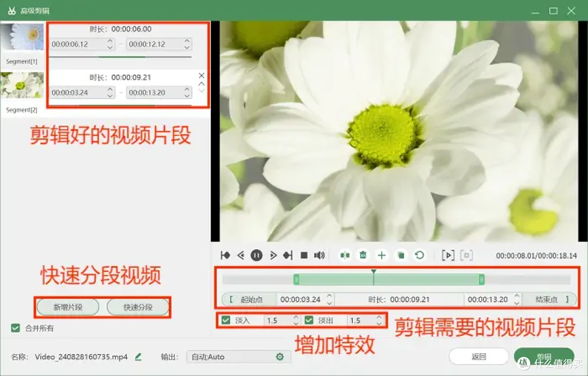Play the selected segment bracket icon
Image resolution: width=588 pixels, height=376 pixels.
click(448, 255)
